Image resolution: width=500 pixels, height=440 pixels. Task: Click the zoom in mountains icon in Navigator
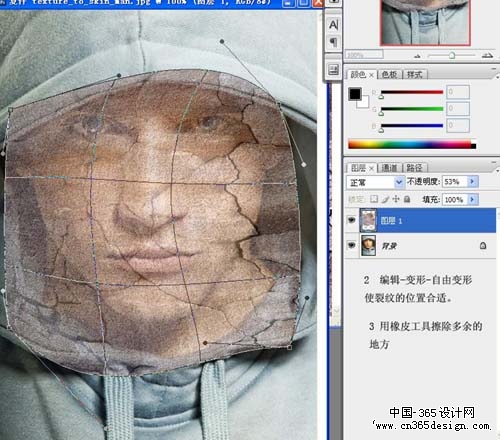487,55
